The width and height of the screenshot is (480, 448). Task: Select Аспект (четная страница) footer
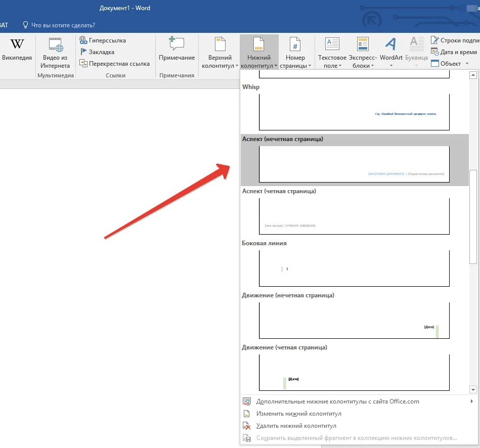tap(354, 216)
